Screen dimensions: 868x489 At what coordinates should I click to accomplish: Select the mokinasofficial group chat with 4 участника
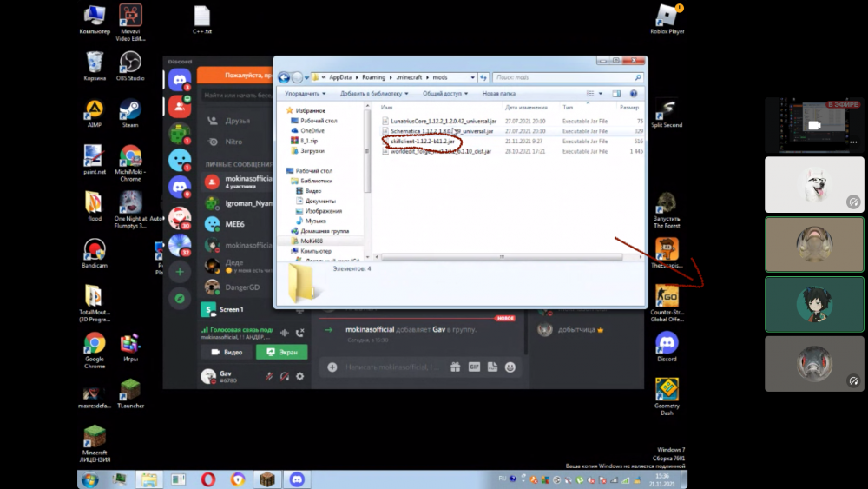[237, 182]
